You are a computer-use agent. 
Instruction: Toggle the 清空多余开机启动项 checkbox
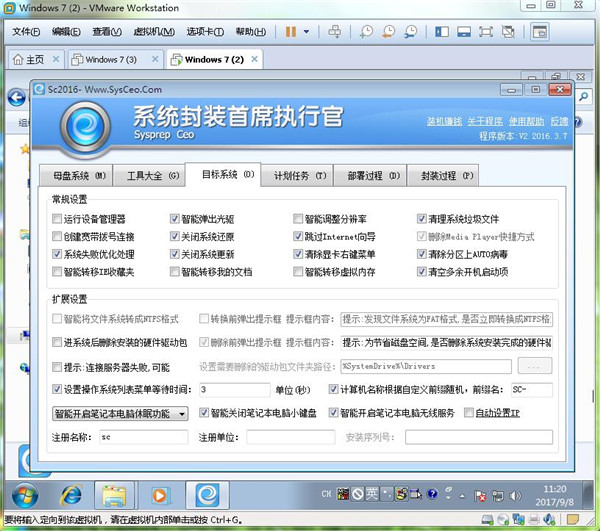(421, 272)
